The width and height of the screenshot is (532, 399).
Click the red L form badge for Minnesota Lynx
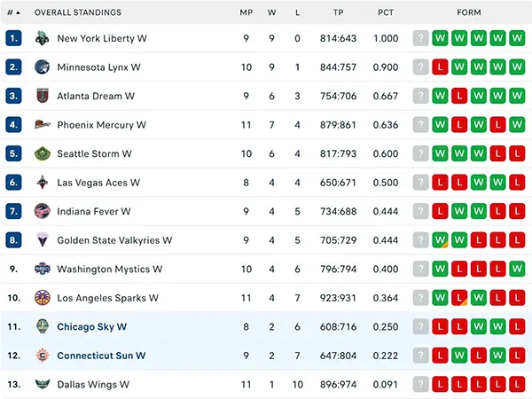(x=440, y=67)
